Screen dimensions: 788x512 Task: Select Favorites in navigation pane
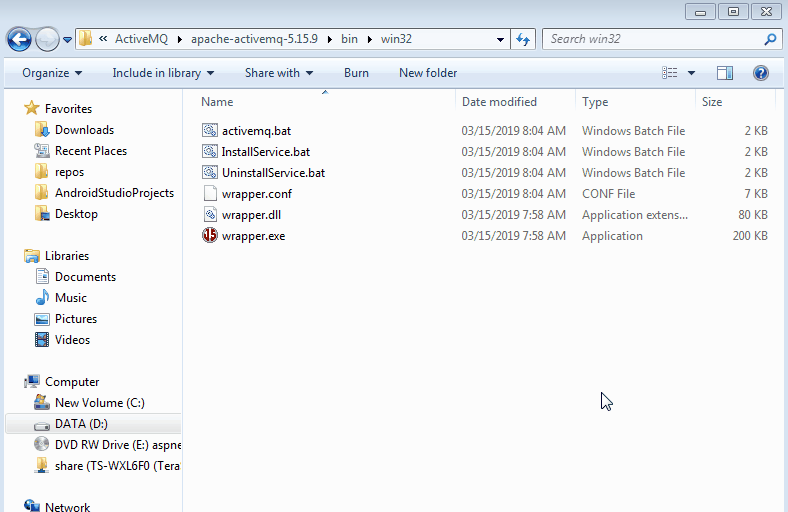(68, 109)
